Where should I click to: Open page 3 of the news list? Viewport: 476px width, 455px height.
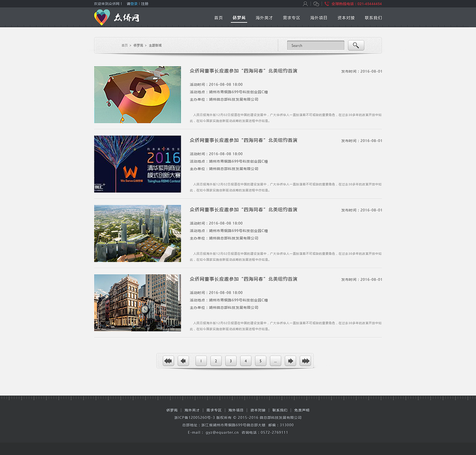(231, 360)
